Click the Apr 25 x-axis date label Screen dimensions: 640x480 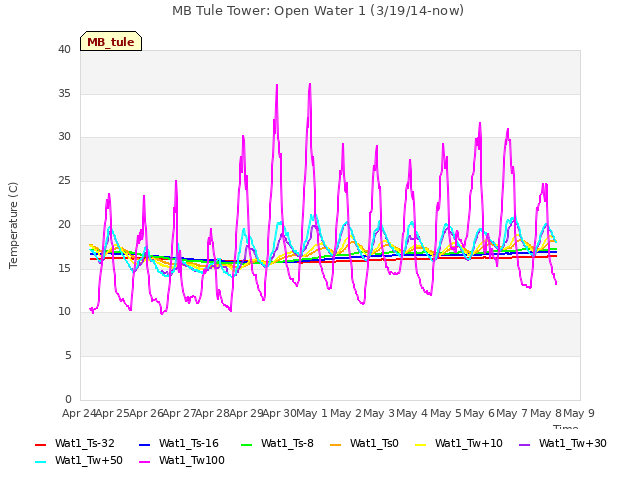[112, 413]
